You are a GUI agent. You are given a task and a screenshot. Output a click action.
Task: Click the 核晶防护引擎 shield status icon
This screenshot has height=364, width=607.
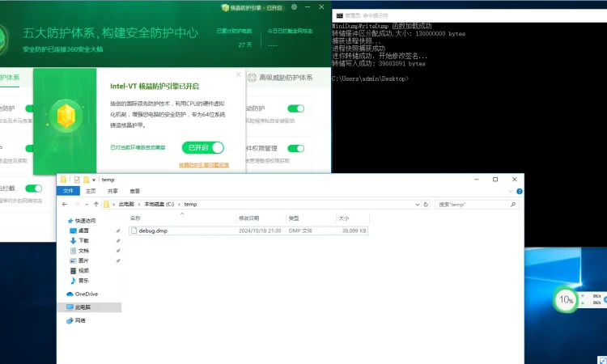click(225, 7)
